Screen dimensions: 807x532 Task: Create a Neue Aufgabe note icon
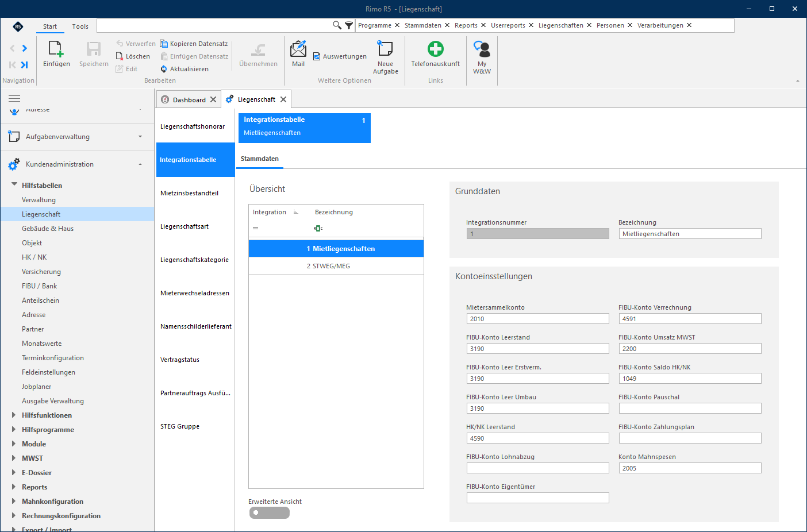click(x=385, y=49)
